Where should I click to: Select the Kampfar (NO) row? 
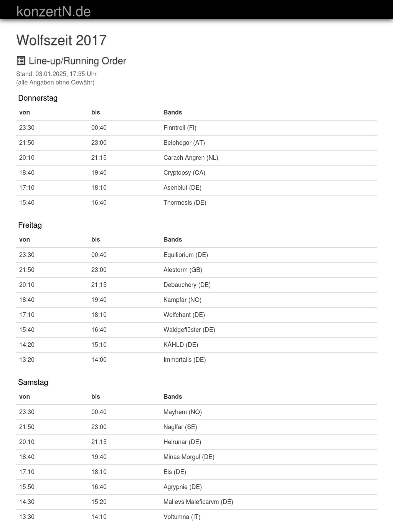pyautogui.click(x=182, y=300)
